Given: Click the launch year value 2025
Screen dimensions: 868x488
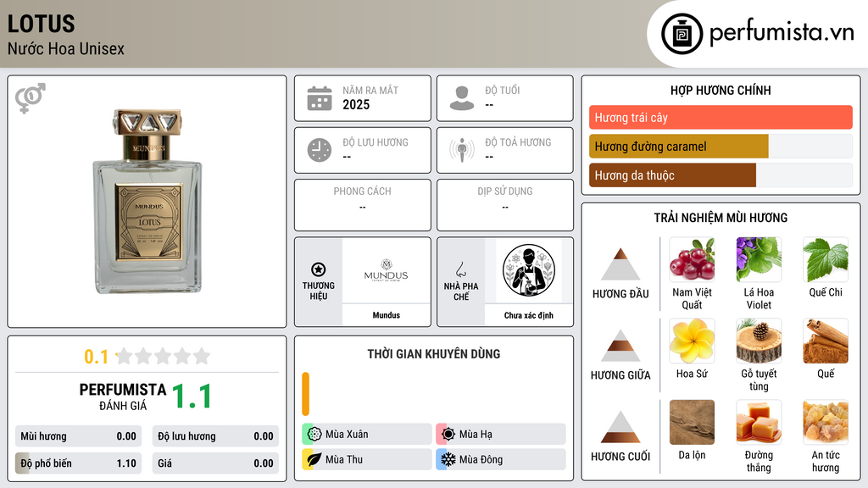Looking at the screenshot, I should tap(356, 104).
